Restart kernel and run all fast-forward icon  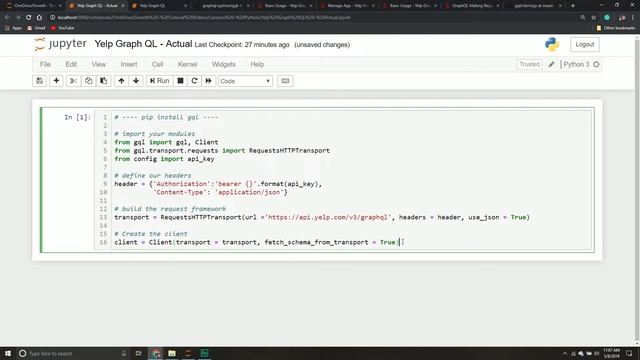click(x=209, y=81)
